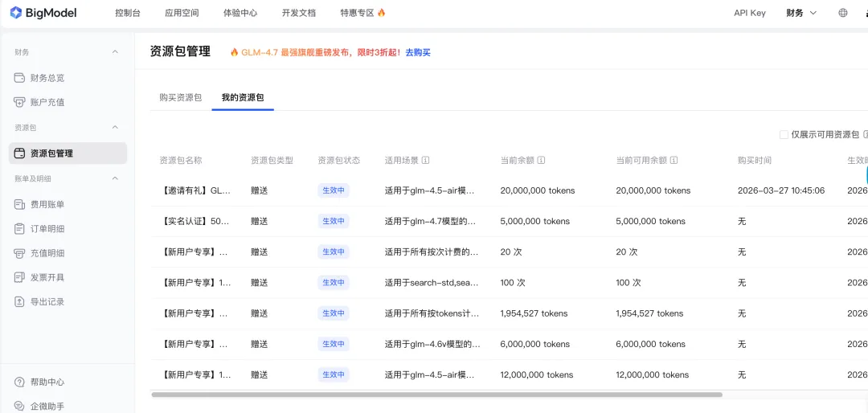This screenshot has height=413, width=868.
Task: Click 资源包状态 column header
Action: click(x=339, y=160)
